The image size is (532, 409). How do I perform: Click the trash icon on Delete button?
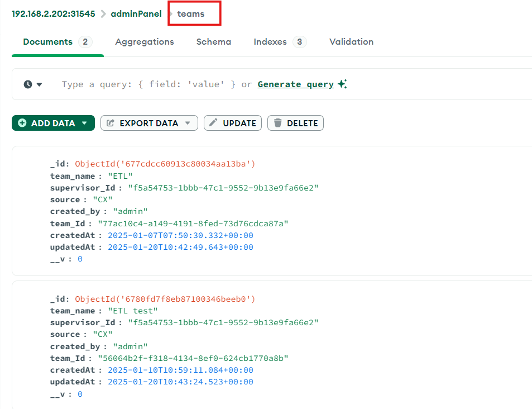coord(277,123)
